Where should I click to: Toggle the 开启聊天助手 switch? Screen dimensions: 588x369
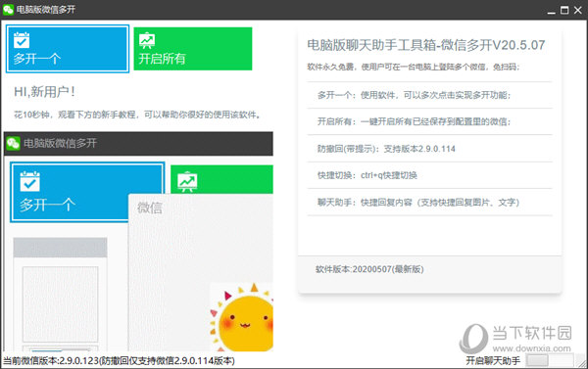(550, 360)
